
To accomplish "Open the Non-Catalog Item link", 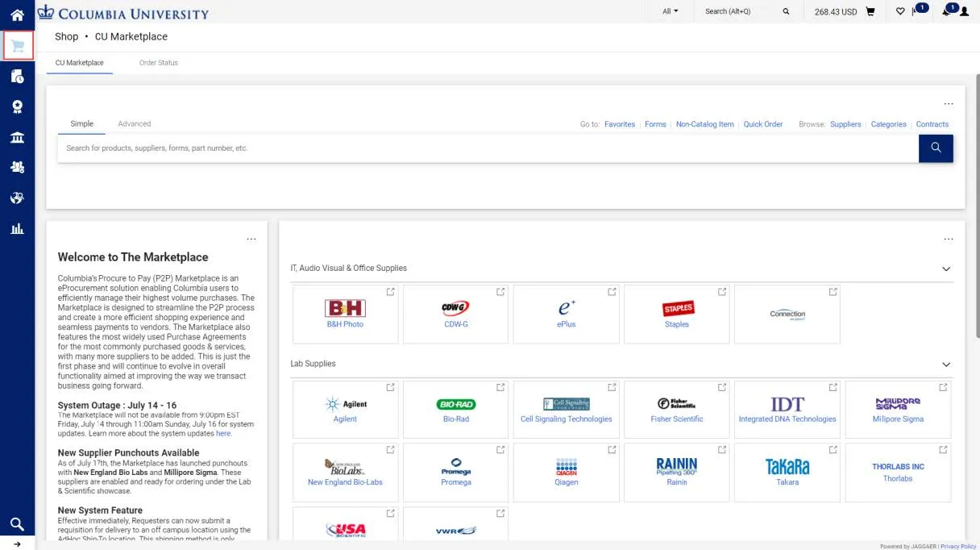I will 705,124.
